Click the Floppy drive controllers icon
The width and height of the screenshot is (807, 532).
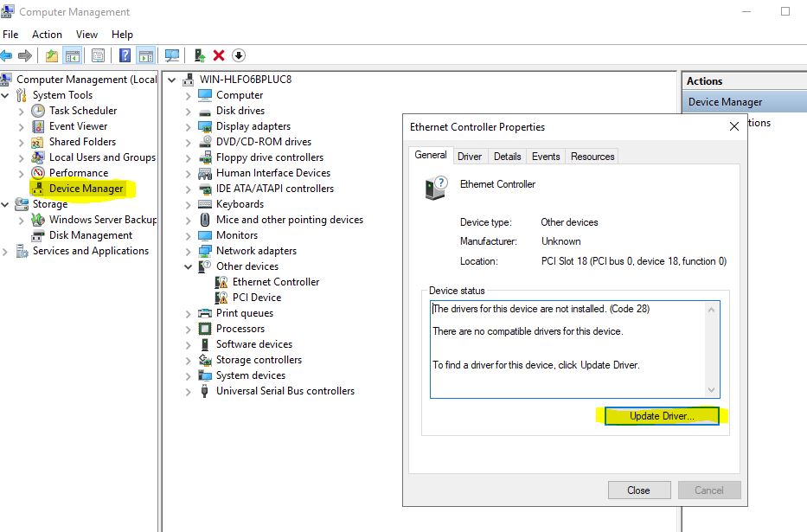[x=205, y=157]
